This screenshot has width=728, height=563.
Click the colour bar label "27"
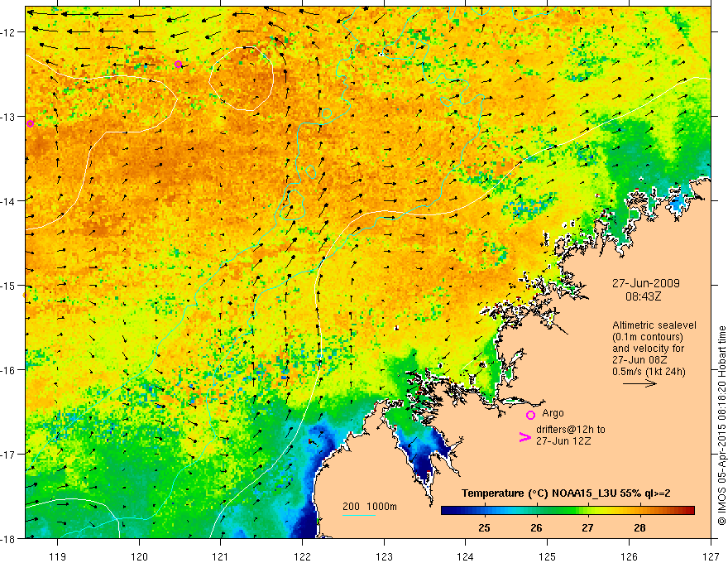(588, 528)
